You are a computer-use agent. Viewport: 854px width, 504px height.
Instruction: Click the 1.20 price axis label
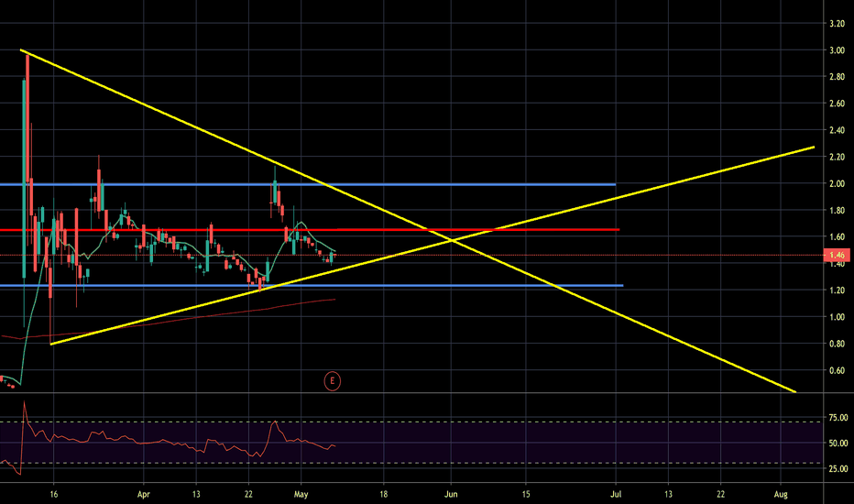[x=837, y=290]
